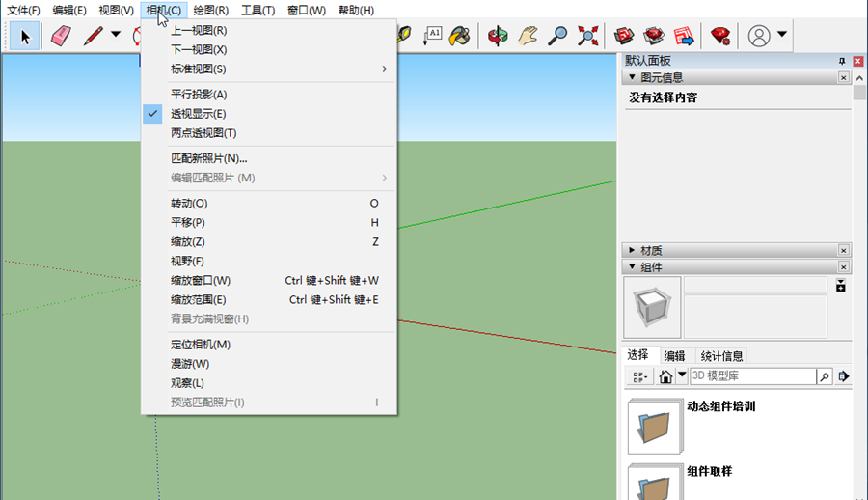
Task: Pin the default tray panel
Action: 842,61
